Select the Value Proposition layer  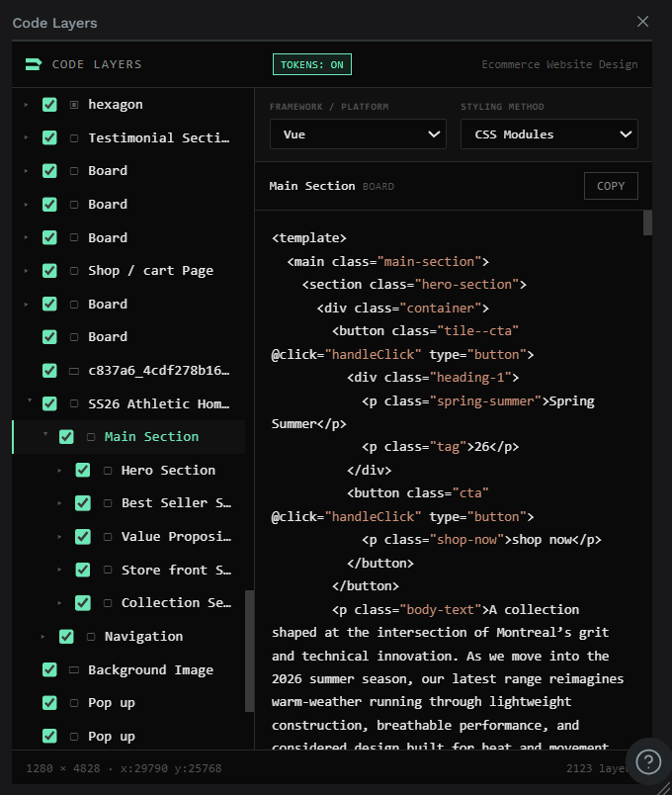click(176, 537)
